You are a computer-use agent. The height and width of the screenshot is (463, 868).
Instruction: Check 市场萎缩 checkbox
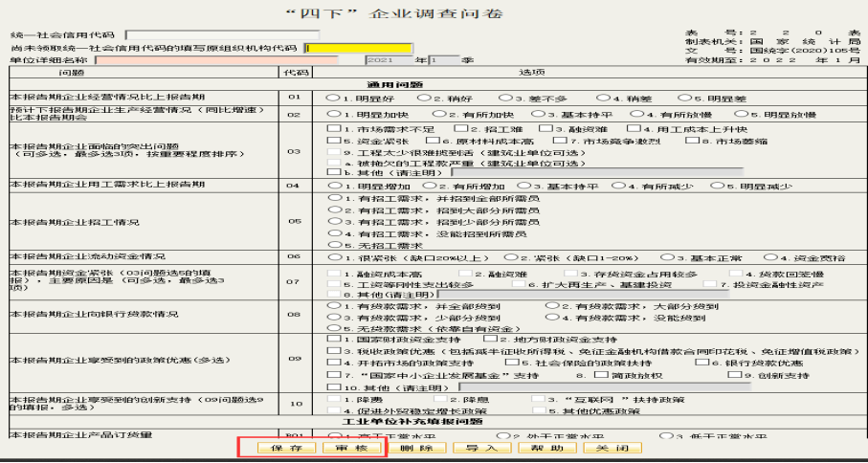coord(691,141)
